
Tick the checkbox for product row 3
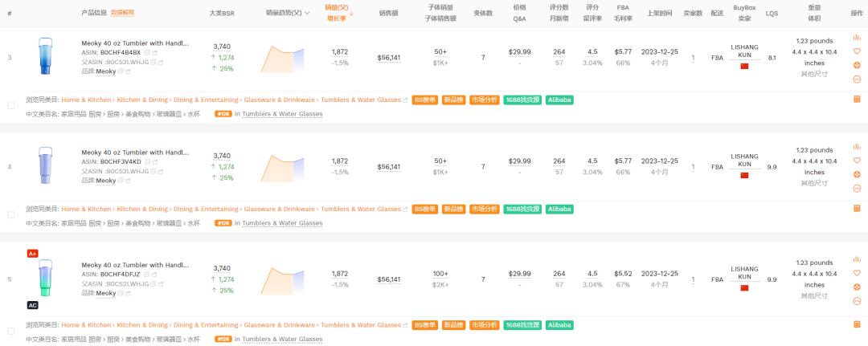click(x=10, y=105)
